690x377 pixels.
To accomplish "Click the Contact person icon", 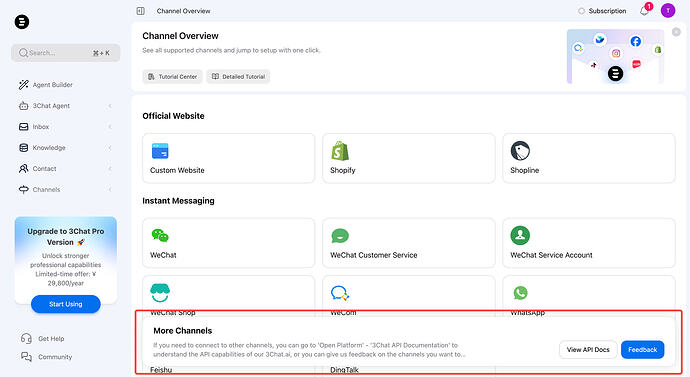I will pyautogui.click(x=23, y=168).
